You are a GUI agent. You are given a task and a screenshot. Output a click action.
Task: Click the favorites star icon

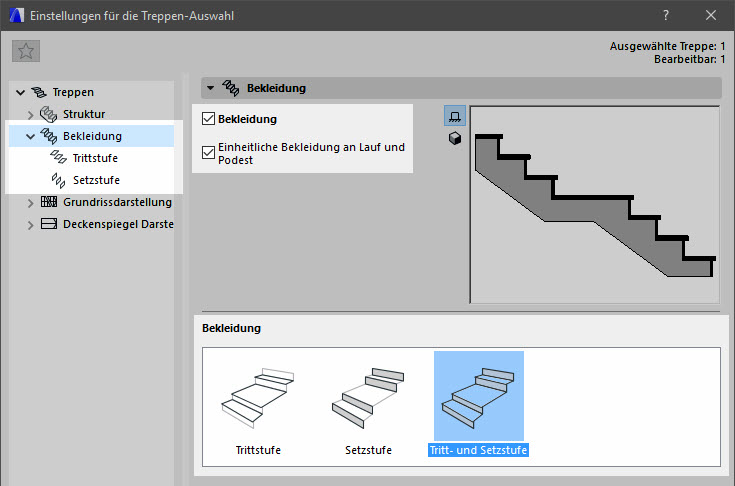point(26,51)
